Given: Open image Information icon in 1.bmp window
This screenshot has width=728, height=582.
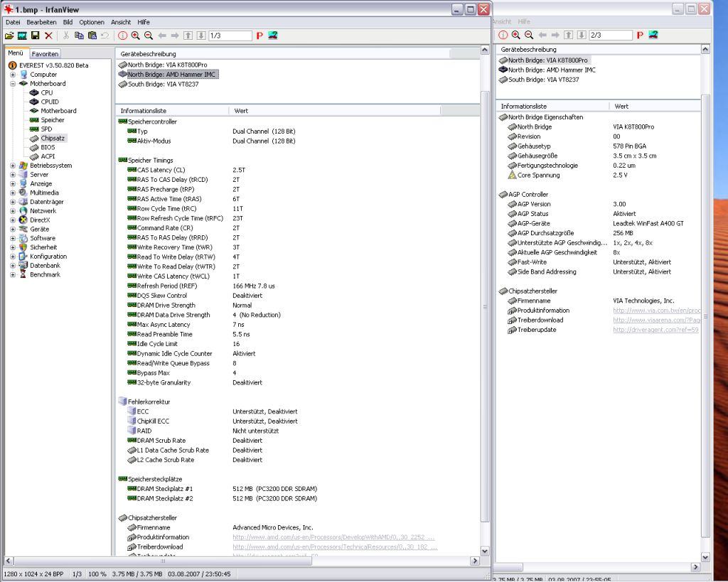Looking at the screenshot, I should (x=122, y=36).
